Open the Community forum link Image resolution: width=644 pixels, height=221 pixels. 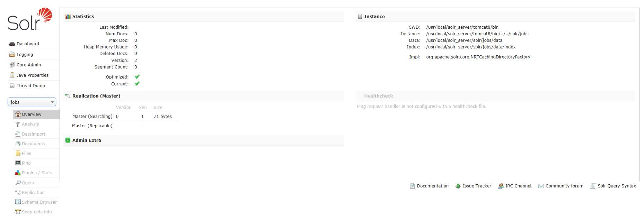click(564, 186)
